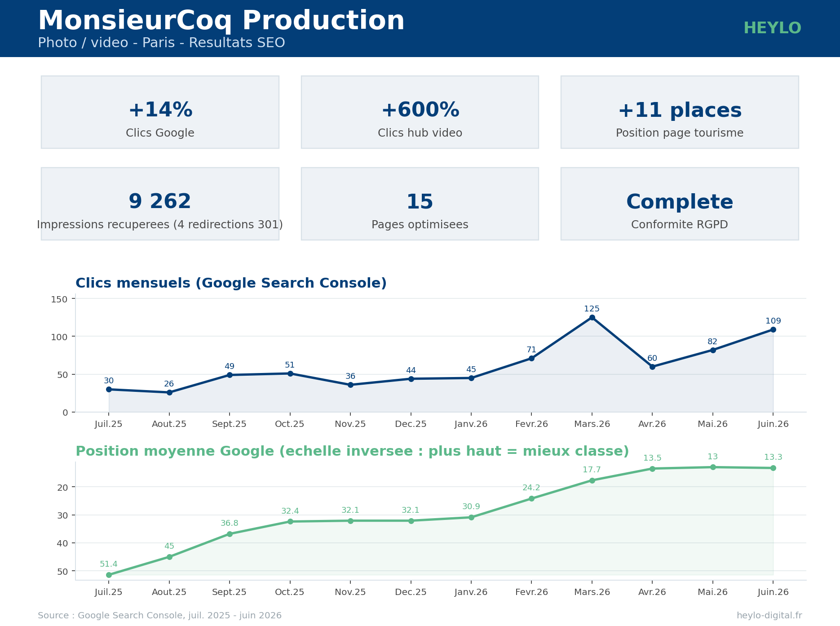Viewport: 840px width, 626px height.
Task: Click the Juin.26 position point at 13.3
Action: click(773, 468)
